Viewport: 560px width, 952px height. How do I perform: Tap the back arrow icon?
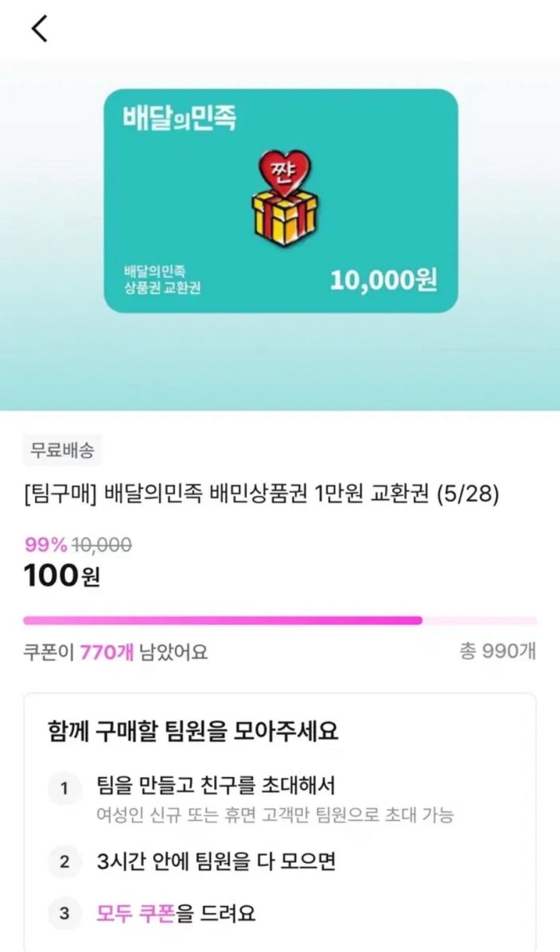point(39,29)
